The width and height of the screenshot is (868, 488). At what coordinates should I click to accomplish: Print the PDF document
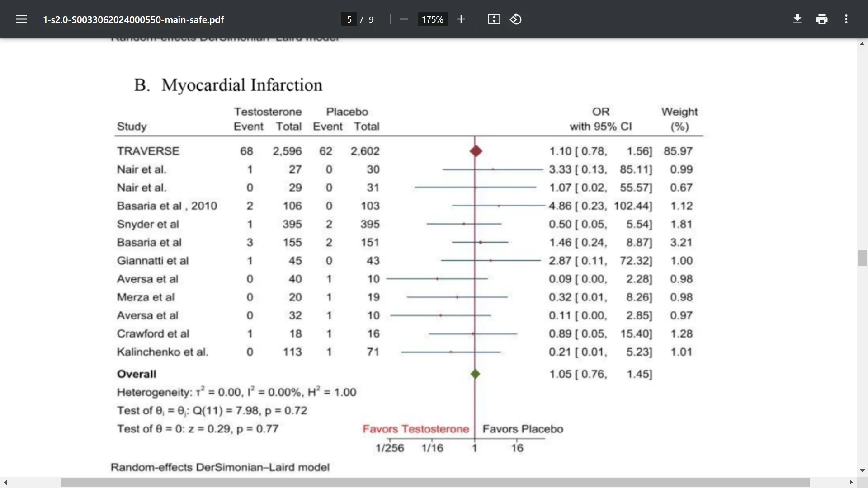[822, 19]
